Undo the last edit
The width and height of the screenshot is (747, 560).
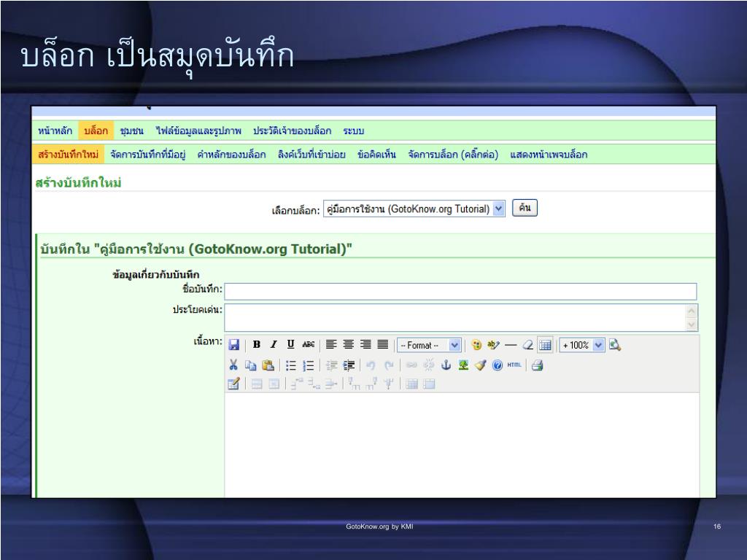click(371, 365)
